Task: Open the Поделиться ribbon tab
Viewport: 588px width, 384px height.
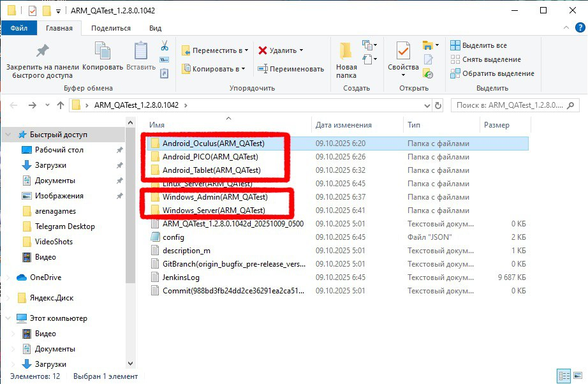Action: coord(110,28)
